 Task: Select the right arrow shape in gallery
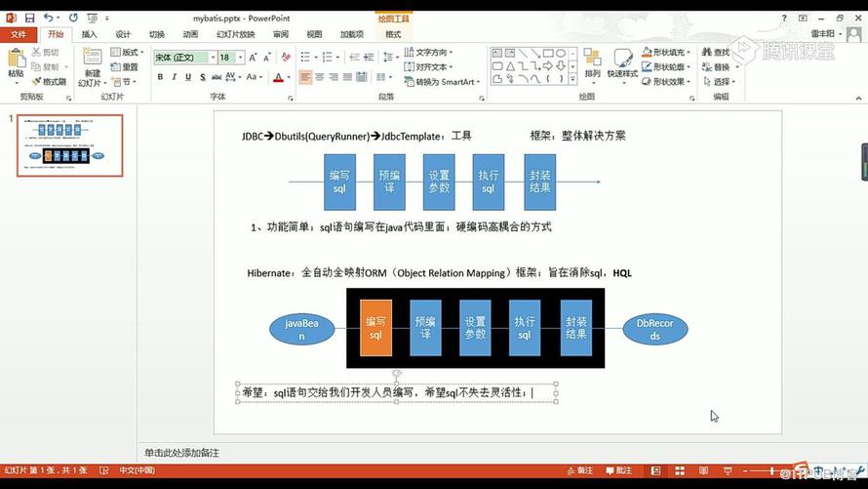[548, 66]
